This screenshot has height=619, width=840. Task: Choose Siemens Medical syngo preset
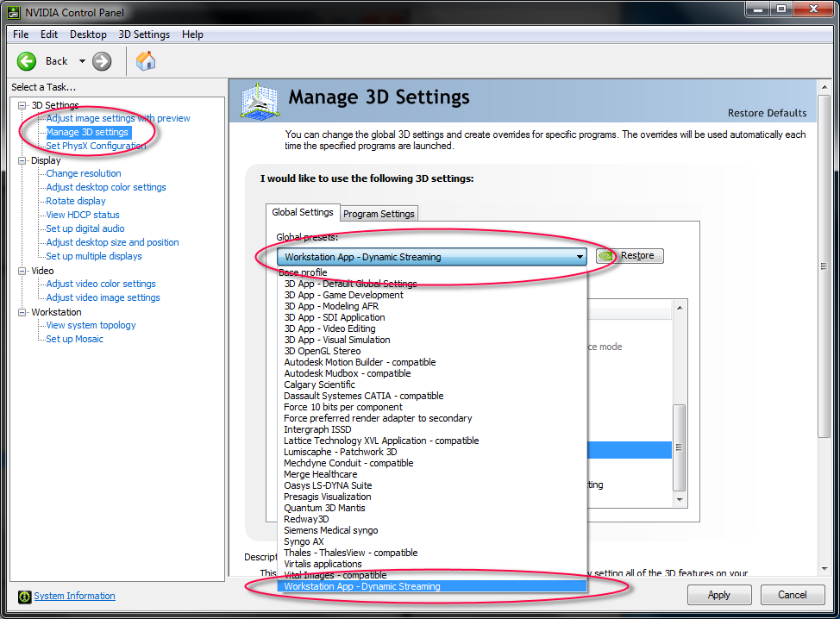432,531
